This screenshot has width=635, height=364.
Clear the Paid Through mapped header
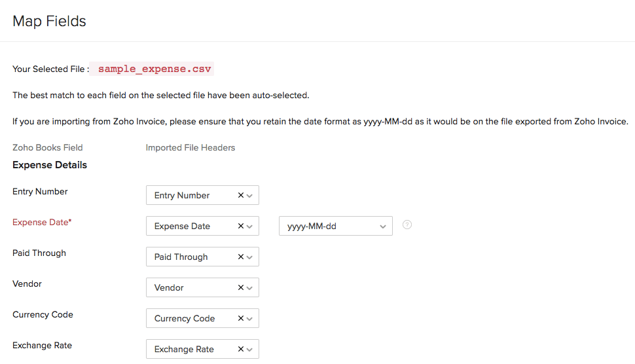[x=240, y=257]
